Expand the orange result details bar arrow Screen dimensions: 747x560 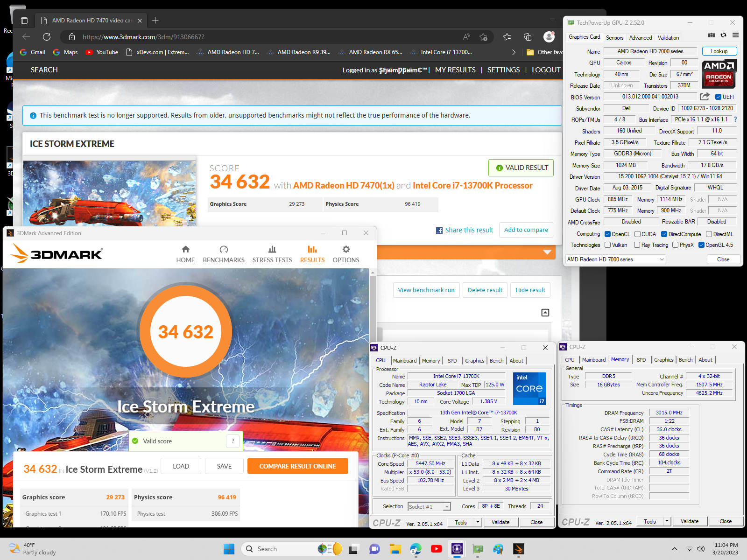click(x=547, y=252)
